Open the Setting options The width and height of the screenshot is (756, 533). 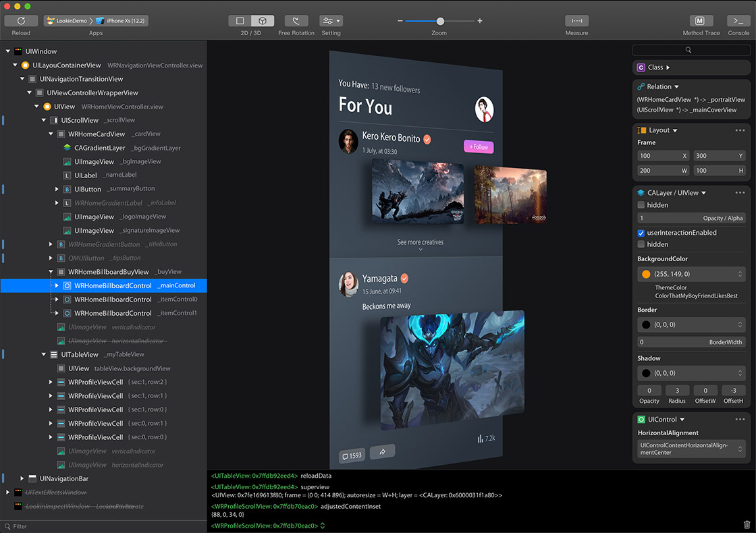(x=331, y=21)
